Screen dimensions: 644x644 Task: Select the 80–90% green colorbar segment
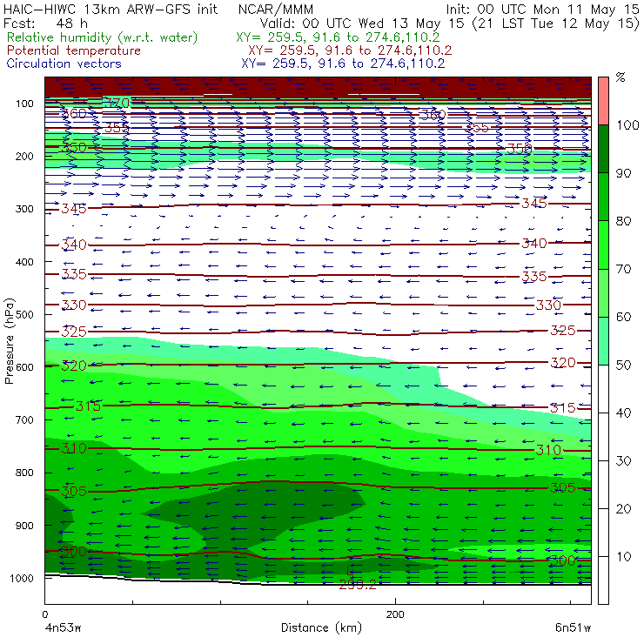point(603,197)
